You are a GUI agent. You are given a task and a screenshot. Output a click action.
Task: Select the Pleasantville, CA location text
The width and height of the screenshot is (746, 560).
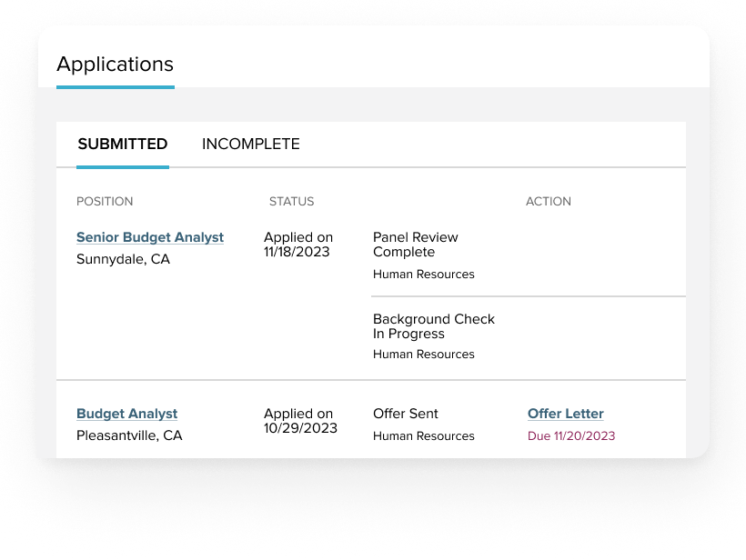[x=129, y=435]
